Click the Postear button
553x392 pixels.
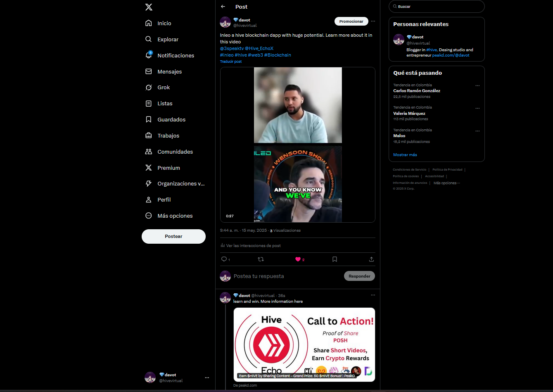[173, 236]
